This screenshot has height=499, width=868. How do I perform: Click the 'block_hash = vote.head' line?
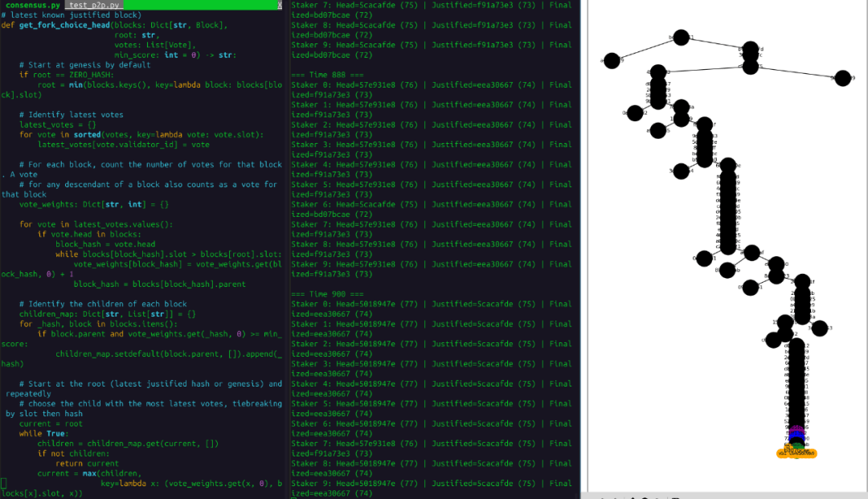coord(105,244)
